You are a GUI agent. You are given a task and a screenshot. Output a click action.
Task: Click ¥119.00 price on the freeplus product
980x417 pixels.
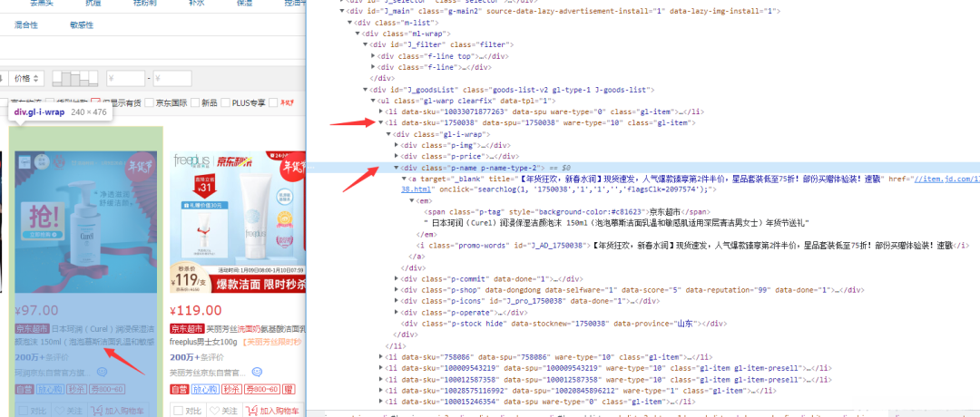[x=196, y=310]
